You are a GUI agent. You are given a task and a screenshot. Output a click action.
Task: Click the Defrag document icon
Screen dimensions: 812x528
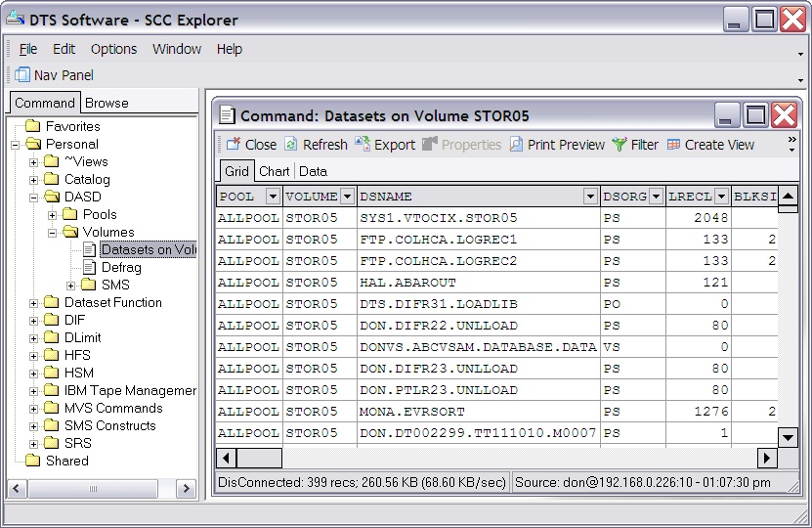[90, 267]
